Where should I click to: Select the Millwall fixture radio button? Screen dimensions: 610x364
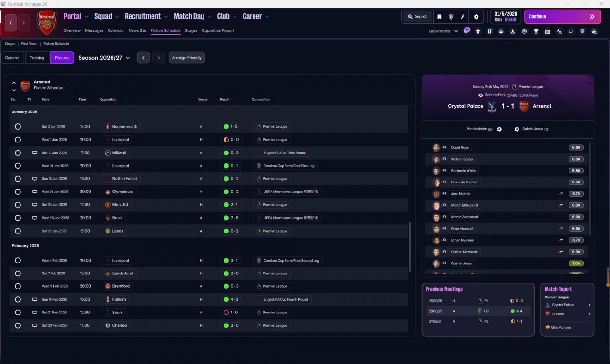point(18,153)
